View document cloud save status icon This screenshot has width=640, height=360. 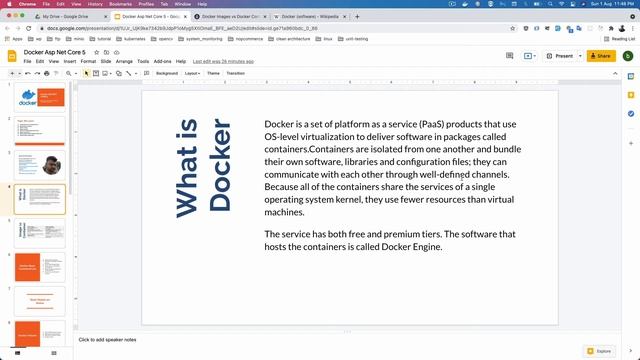pos(117,52)
